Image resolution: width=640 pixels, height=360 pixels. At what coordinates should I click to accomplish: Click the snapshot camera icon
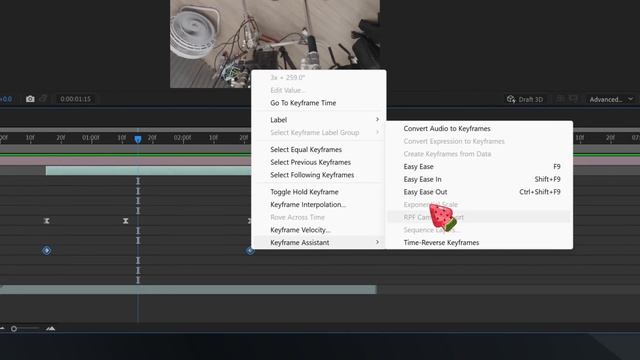(x=30, y=99)
